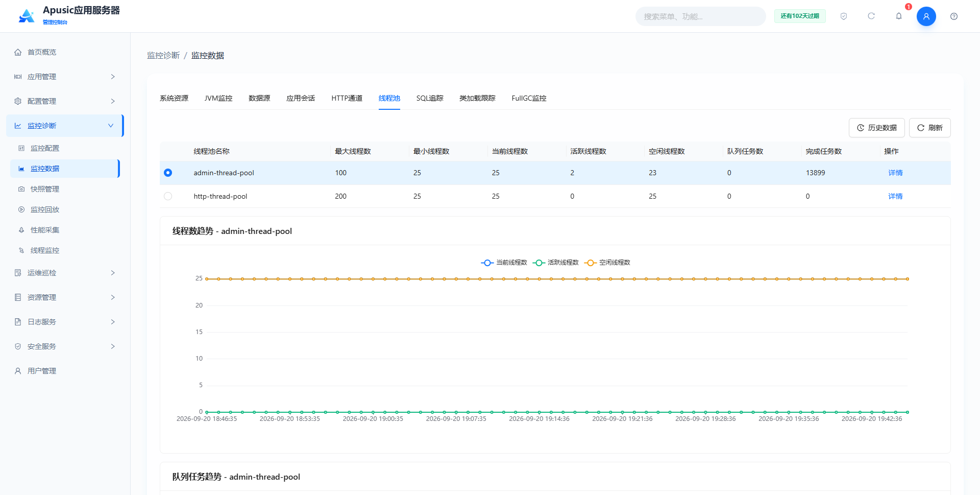Open 详情 for http-thread-pool

tap(895, 196)
